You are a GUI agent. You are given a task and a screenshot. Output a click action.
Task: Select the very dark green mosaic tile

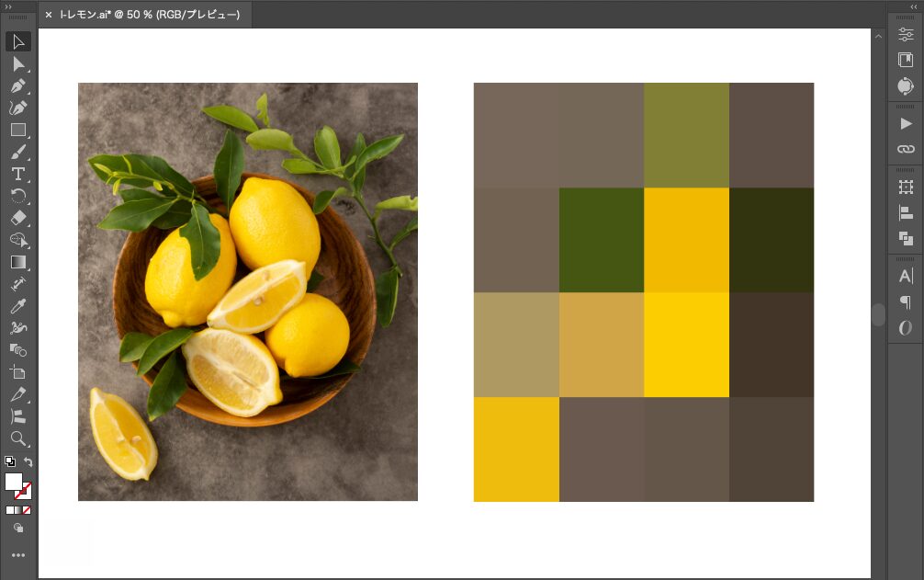click(772, 240)
